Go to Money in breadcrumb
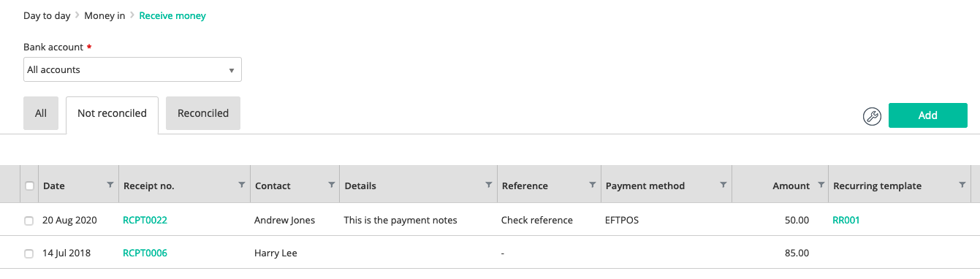 (x=105, y=15)
